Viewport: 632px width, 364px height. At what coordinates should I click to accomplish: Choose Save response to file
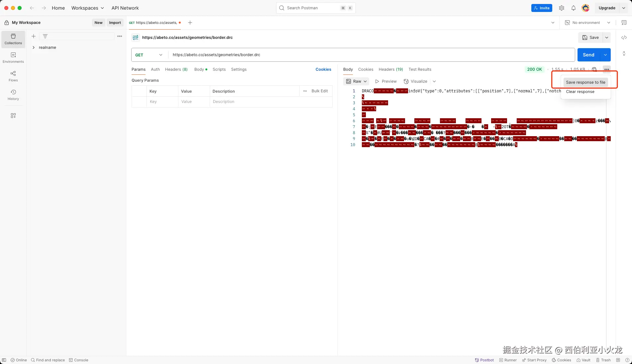click(585, 82)
